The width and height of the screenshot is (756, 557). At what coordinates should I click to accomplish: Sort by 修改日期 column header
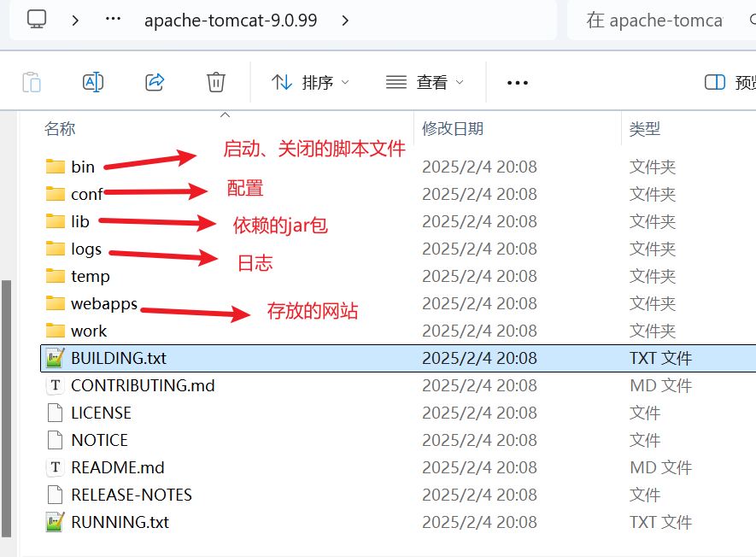click(x=452, y=129)
